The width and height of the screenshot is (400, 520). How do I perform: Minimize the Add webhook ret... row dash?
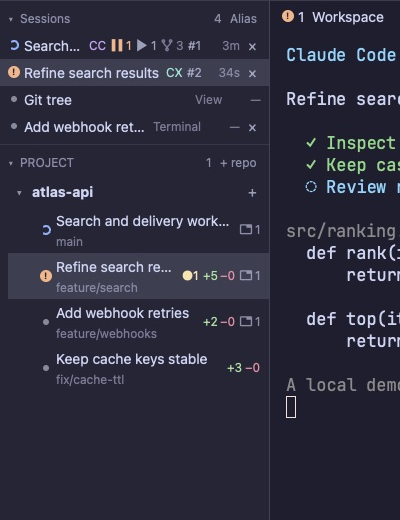click(234, 127)
